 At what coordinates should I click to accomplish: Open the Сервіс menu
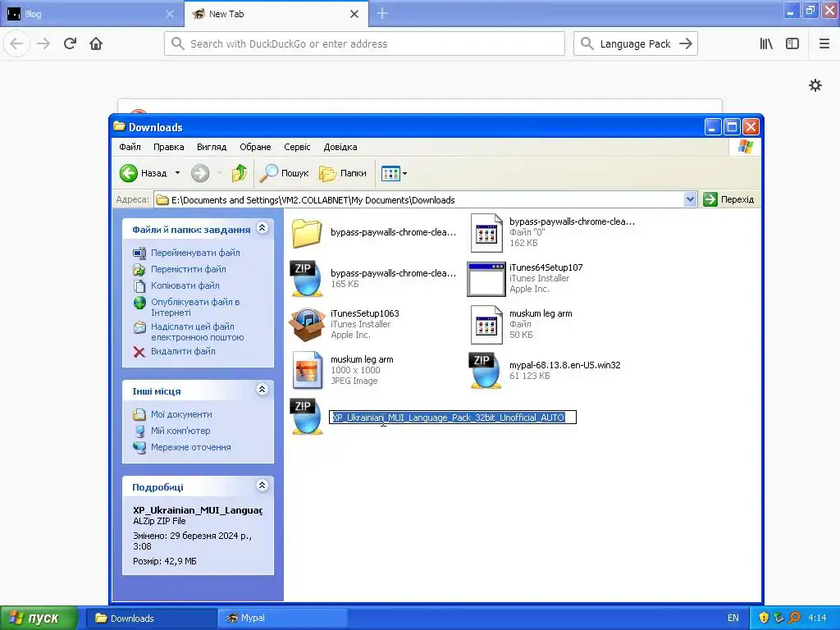pyautogui.click(x=297, y=147)
